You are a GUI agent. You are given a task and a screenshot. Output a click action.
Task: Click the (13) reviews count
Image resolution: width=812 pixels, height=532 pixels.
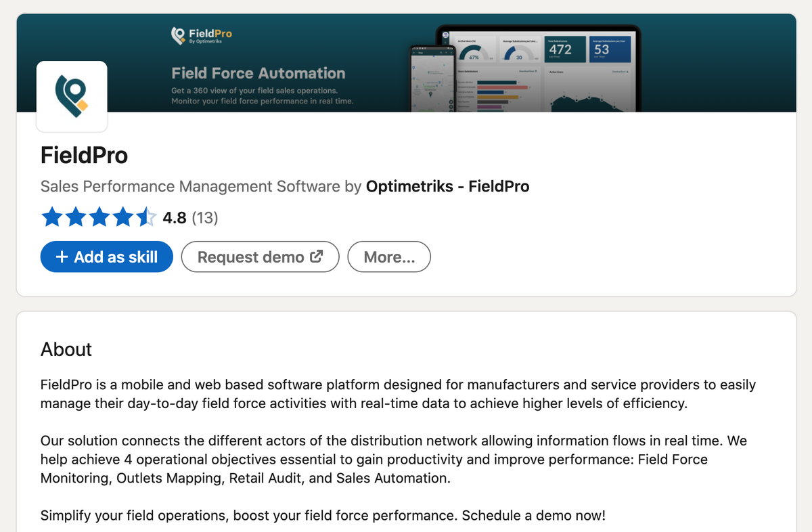pos(205,218)
